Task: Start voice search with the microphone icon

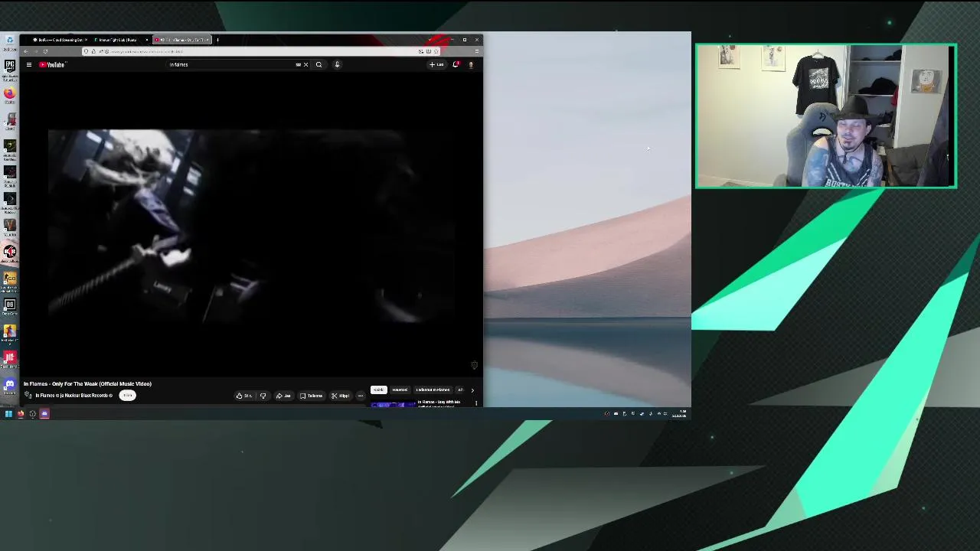Action: (x=337, y=65)
